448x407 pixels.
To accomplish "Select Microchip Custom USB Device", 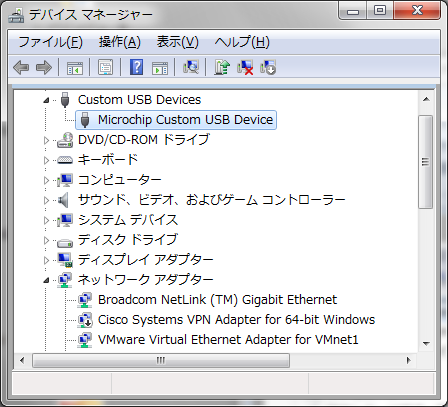I will tap(176, 120).
